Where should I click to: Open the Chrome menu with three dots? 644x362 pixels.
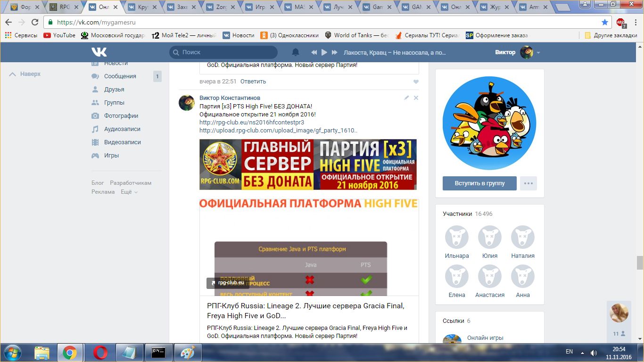pos(635,22)
